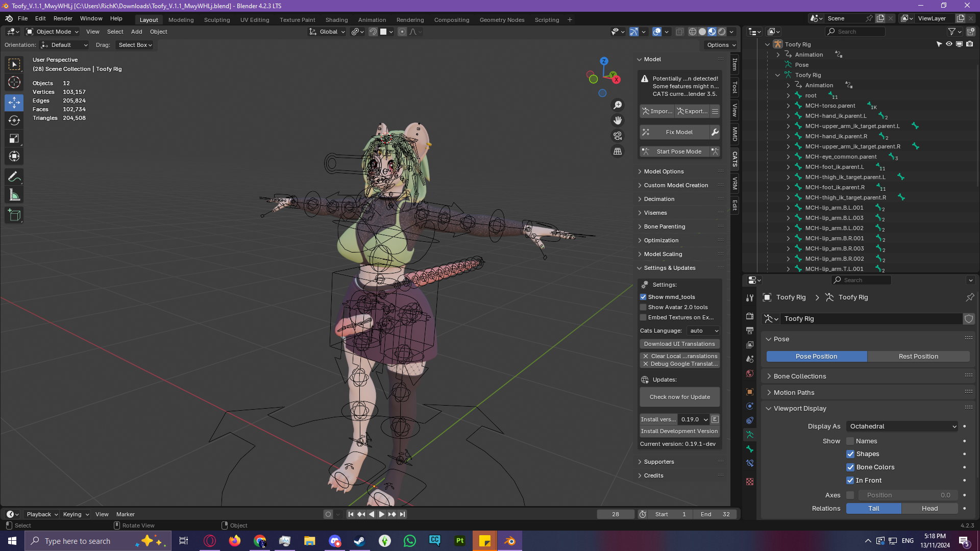Screen dimensions: 980x551
Task: Open the Output properties tab icon
Action: (x=750, y=331)
